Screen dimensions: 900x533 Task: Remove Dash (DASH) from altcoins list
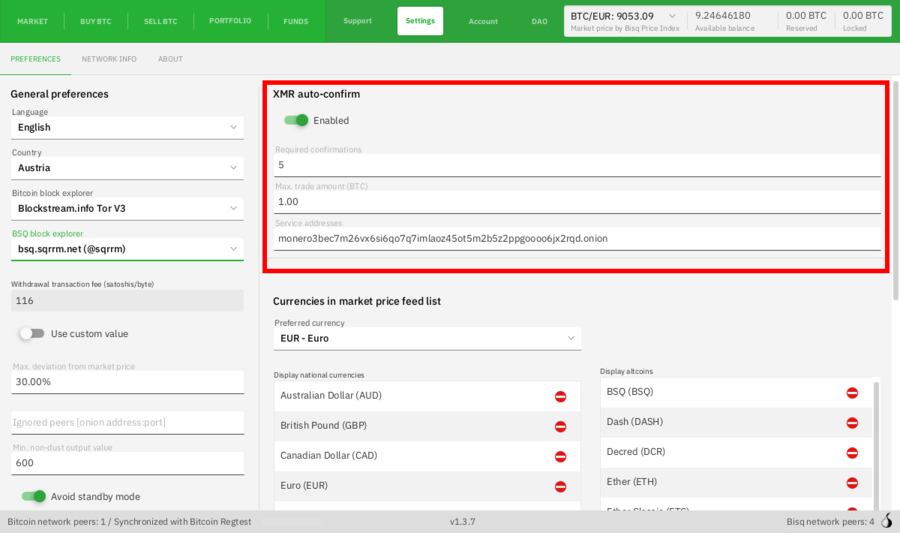(x=852, y=423)
